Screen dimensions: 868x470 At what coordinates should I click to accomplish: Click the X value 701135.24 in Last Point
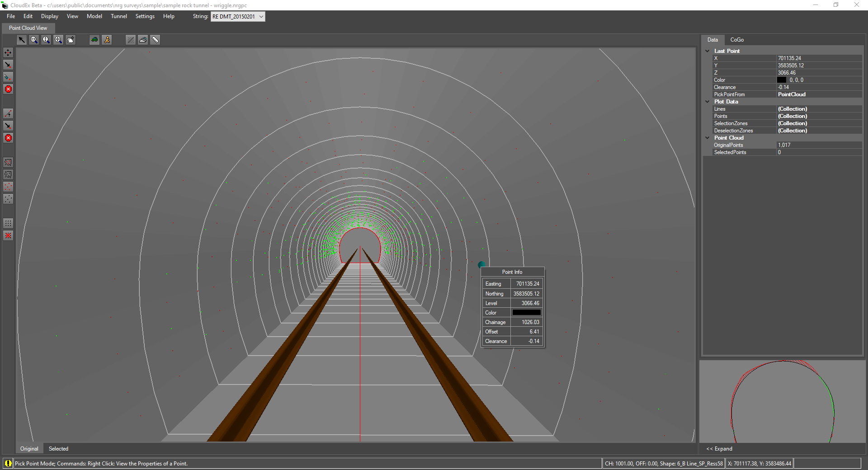pyautogui.click(x=819, y=58)
